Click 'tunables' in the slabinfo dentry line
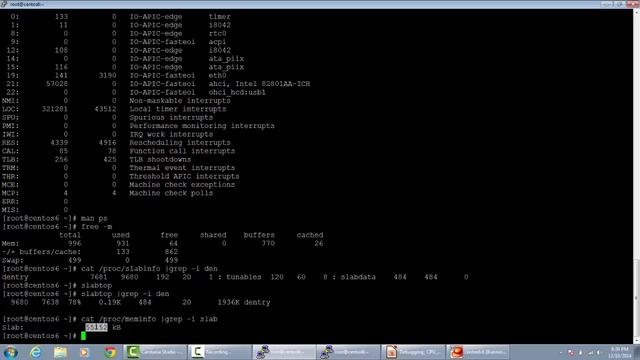Screen dimensions: 640x360 244,277
